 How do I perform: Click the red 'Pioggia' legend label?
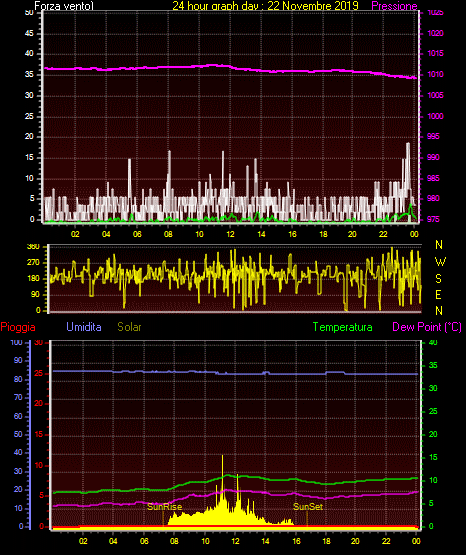[x=18, y=327]
